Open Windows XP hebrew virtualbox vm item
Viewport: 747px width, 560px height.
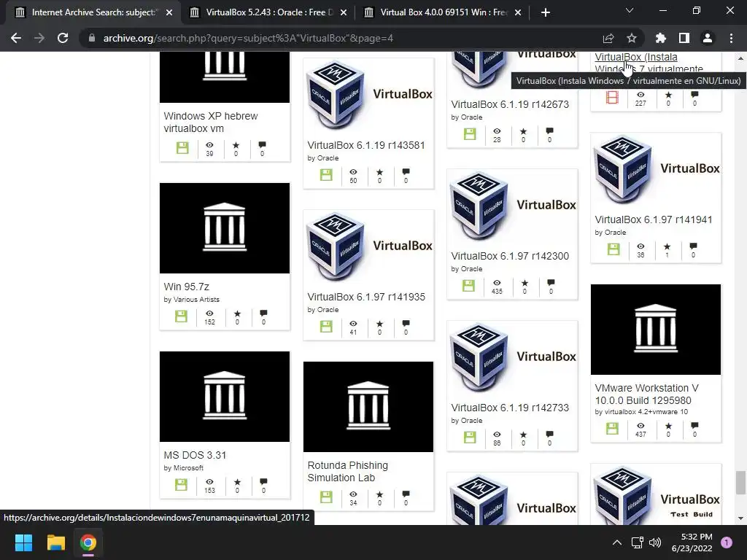211,122
